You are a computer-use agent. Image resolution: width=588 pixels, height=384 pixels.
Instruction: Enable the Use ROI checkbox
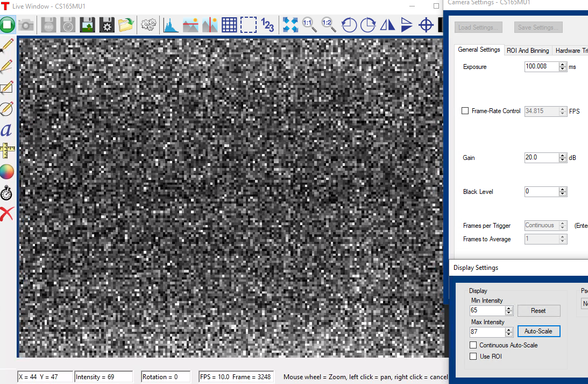pos(473,357)
